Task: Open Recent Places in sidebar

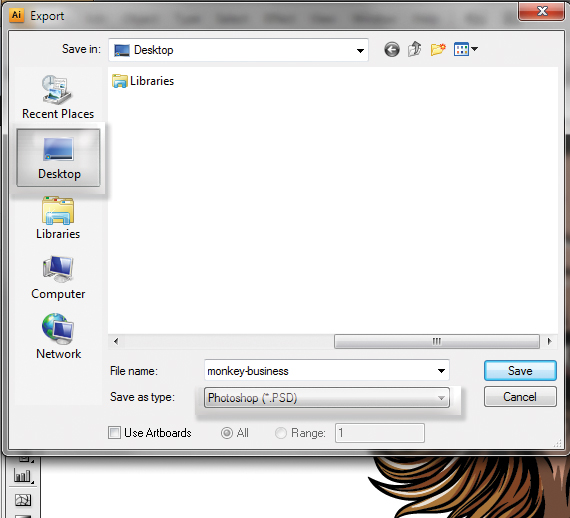Action: (58, 97)
